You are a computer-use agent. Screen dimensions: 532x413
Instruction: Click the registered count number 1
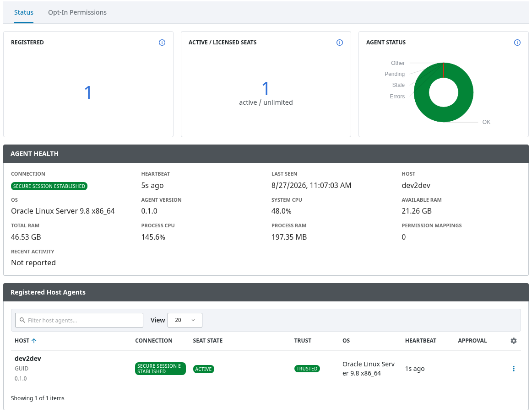point(88,92)
